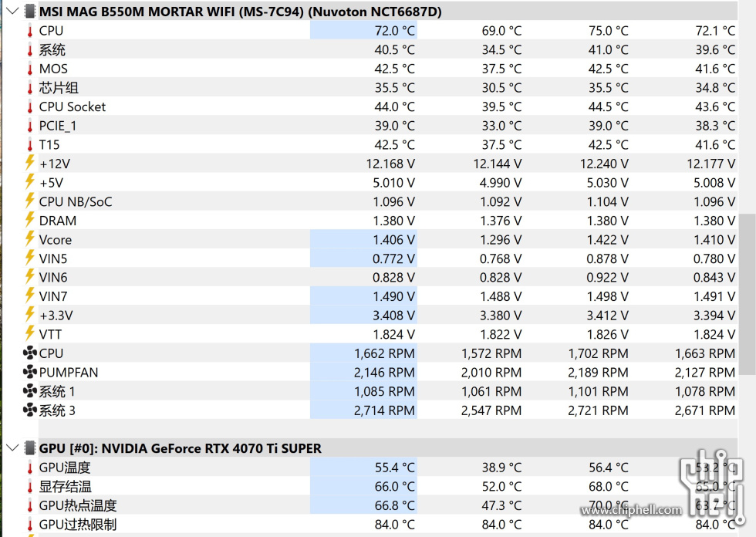Click the lightning bolt icon next to CPU NB/SoC
Viewport: 756px width, 537px height.
pyautogui.click(x=30, y=201)
